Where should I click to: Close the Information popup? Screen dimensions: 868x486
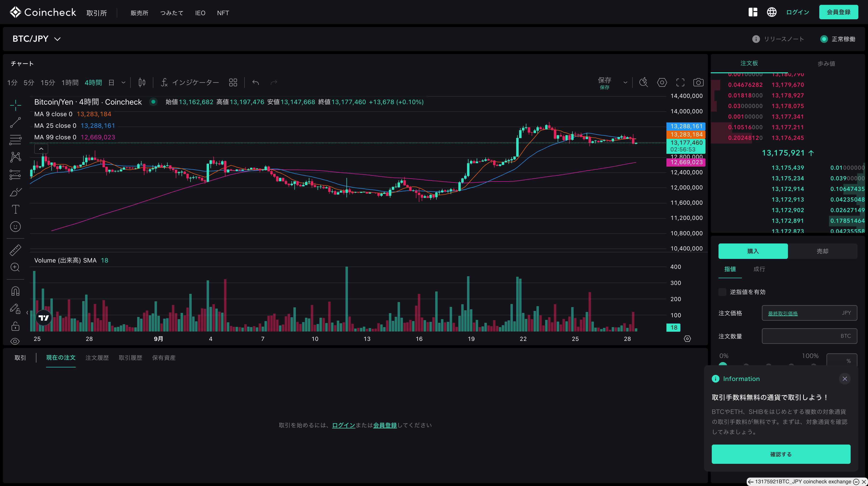click(x=844, y=379)
